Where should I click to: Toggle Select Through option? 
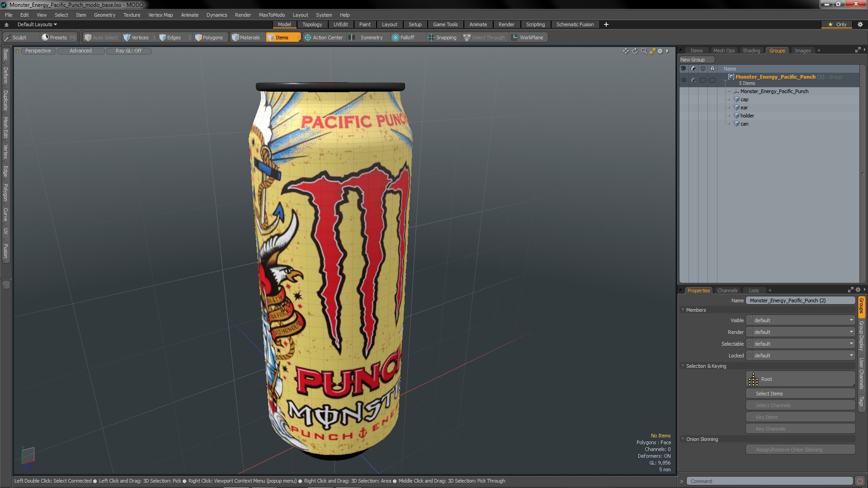coord(484,38)
